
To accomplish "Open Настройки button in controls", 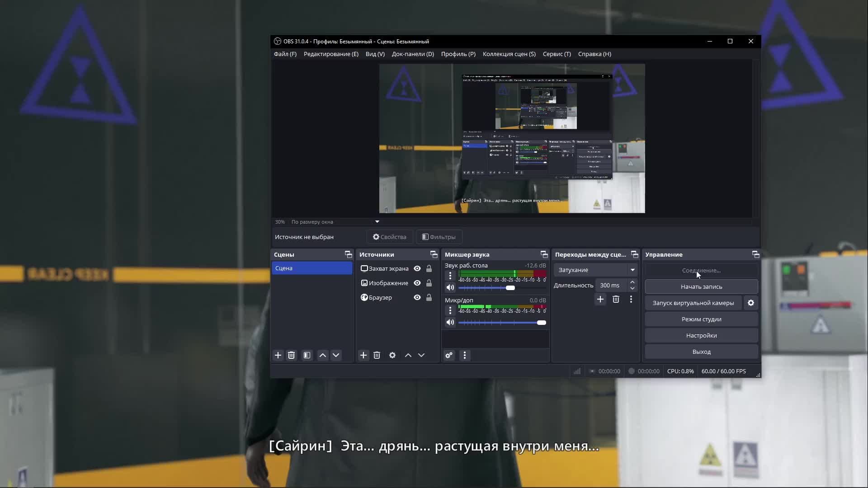I will point(701,336).
